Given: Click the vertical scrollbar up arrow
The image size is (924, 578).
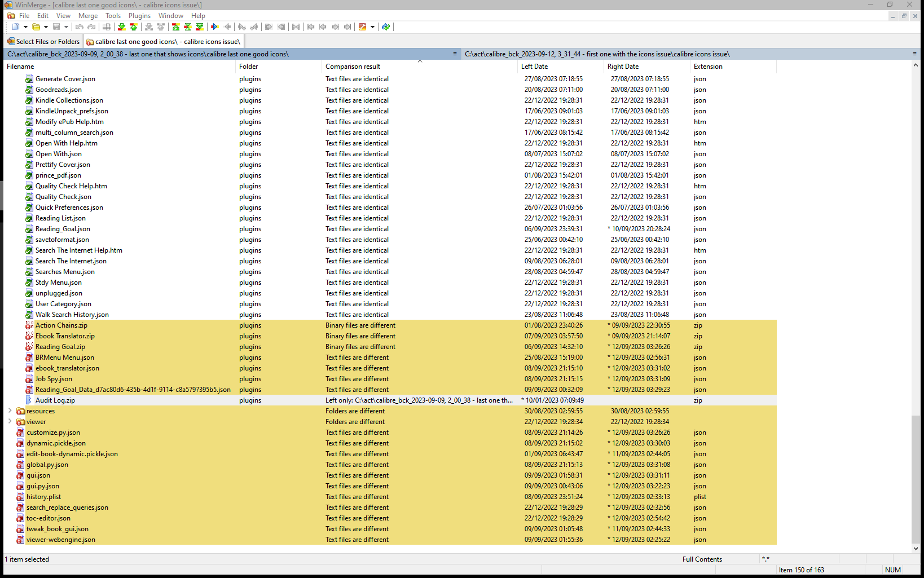Looking at the screenshot, I should pyautogui.click(x=916, y=65).
